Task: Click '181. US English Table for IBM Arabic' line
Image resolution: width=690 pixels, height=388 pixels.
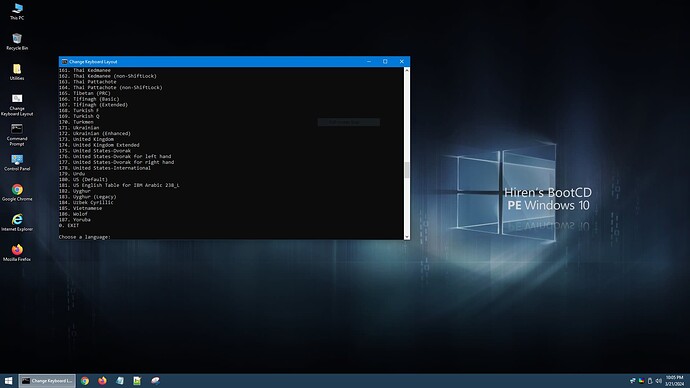Action: (x=119, y=185)
